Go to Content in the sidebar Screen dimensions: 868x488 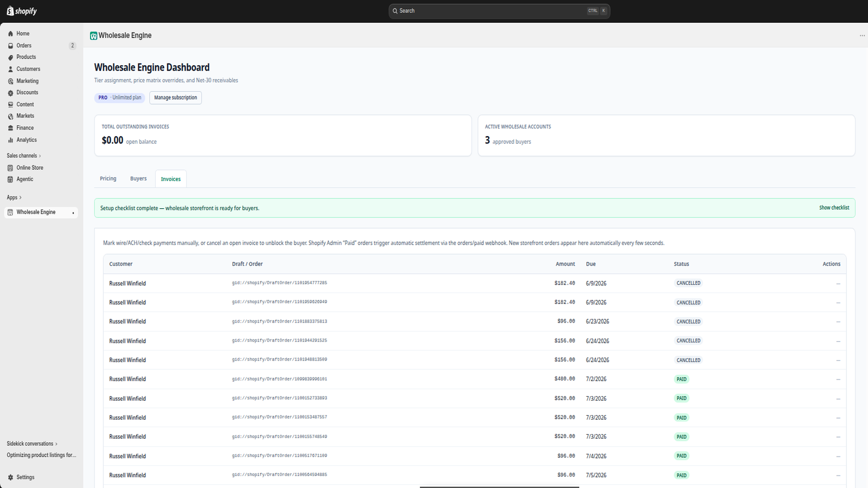pos(25,104)
